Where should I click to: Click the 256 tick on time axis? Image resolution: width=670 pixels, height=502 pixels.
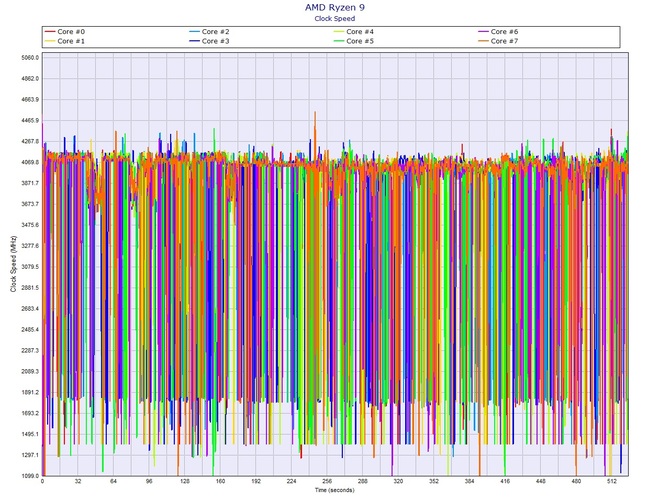(x=327, y=481)
